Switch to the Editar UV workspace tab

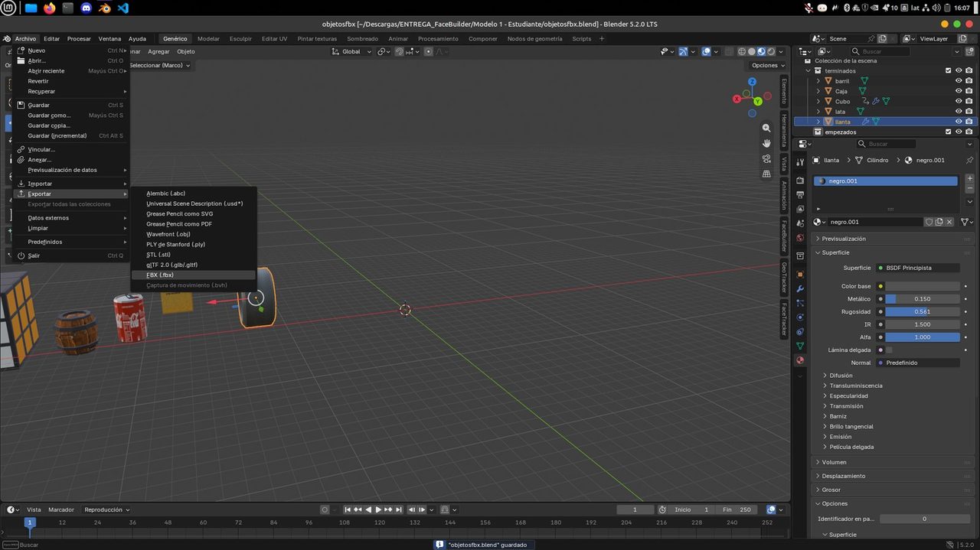pos(274,39)
